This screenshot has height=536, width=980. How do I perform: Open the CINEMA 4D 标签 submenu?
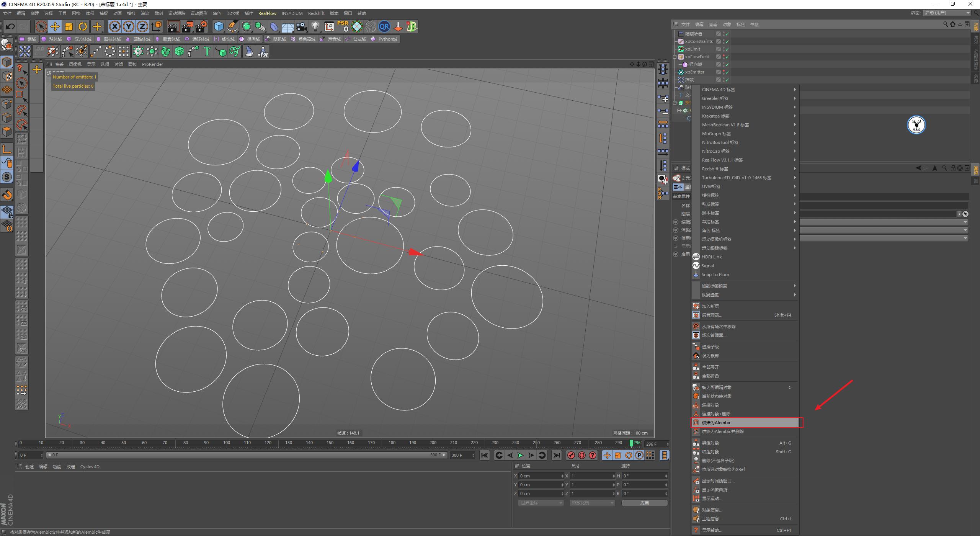point(727,89)
